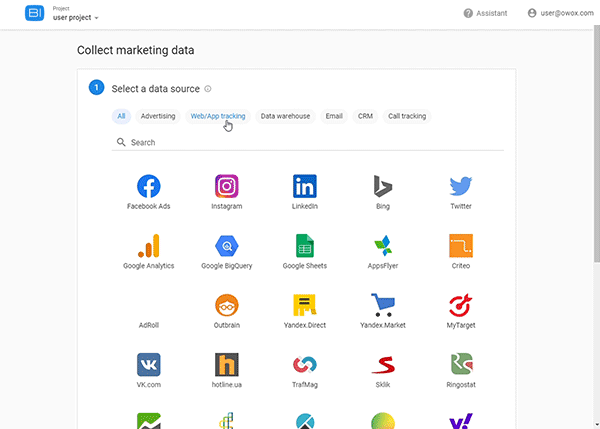Screen dimensions: 600x429
Task: Open the user project dropdown
Action: pos(75,18)
